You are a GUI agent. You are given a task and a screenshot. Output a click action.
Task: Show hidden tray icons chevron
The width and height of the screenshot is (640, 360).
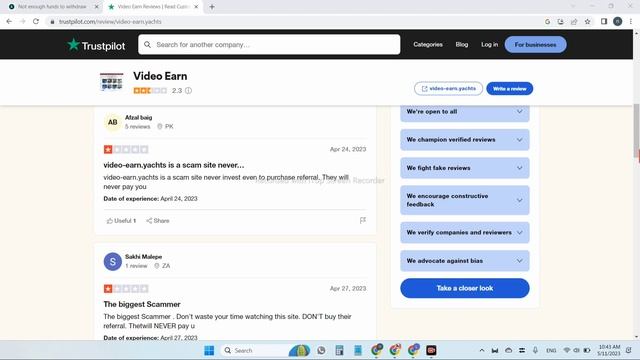[x=482, y=350]
